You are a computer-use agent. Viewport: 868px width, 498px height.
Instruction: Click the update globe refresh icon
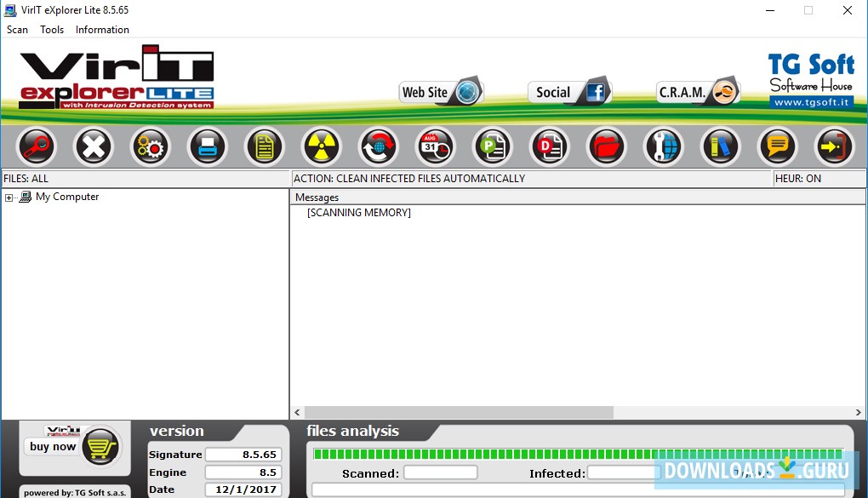click(378, 146)
